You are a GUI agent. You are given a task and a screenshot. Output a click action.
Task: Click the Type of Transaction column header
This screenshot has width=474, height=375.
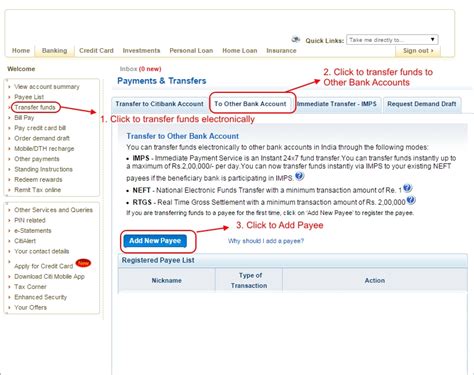tap(249, 281)
